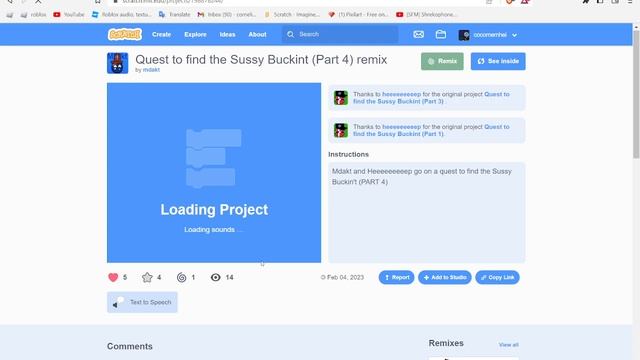
Task: Love the project with the heart icon
Action: pos(113,277)
